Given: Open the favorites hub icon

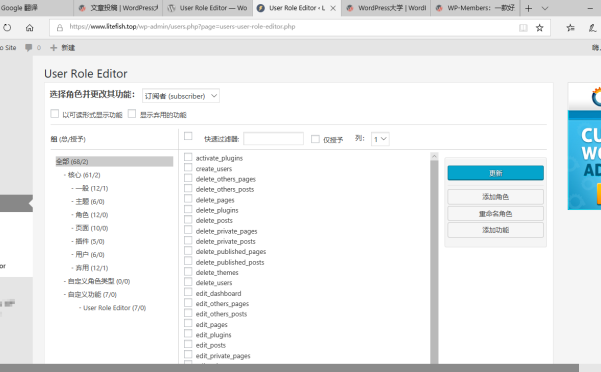Looking at the screenshot, I should coord(570,28).
